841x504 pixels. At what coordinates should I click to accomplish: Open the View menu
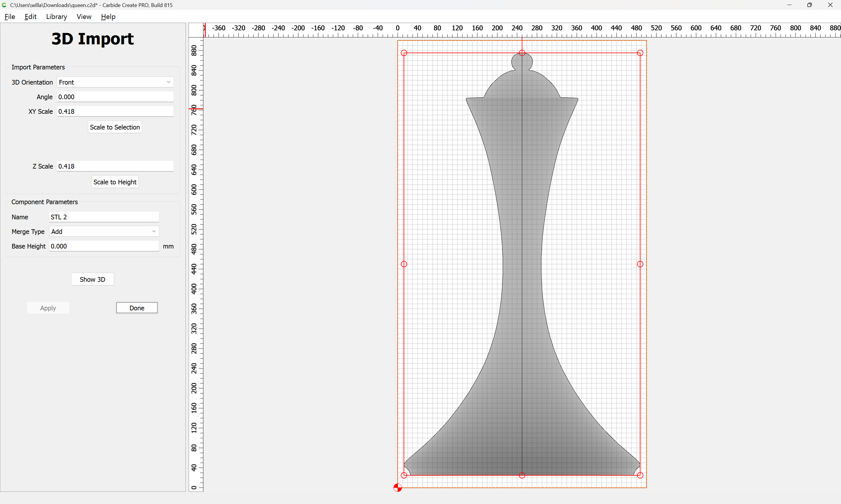point(84,17)
